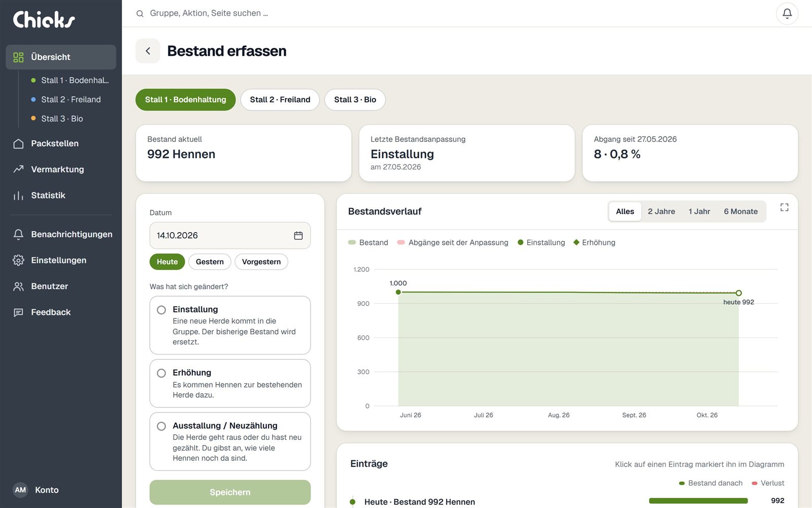Click the Chicks logo
This screenshot has width=812, height=508.
coord(44,19)
